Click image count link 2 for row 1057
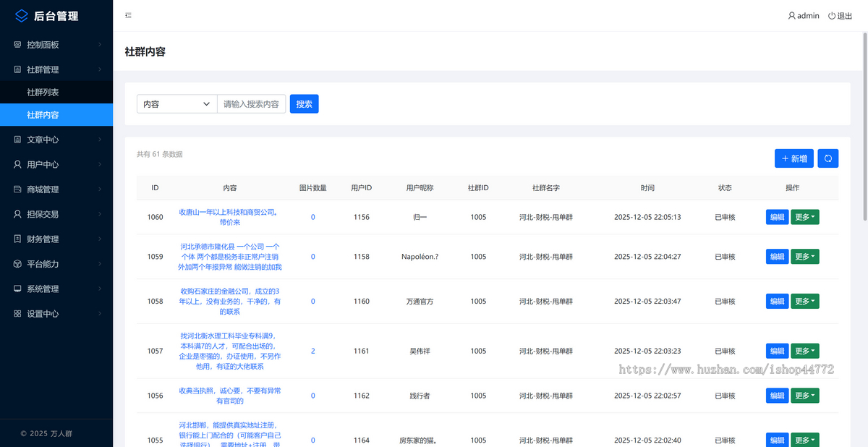This screenshot has width=868, height=447. coord(312,351)
